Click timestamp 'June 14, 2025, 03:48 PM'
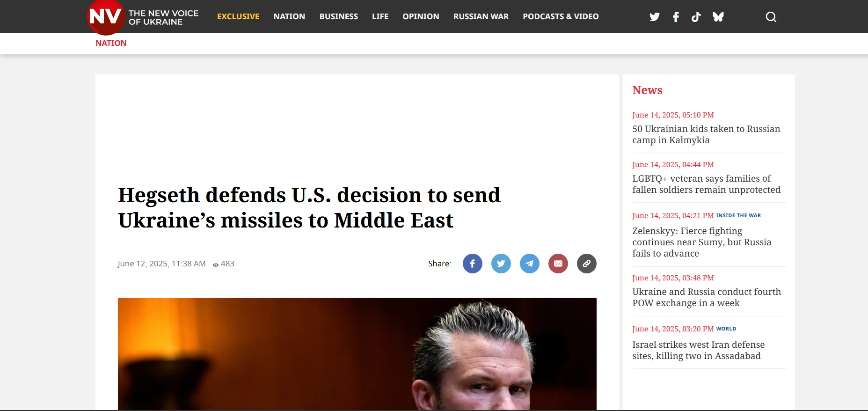Image resolution: width=868 pixels, height=411 pixels. click(673, 278)
